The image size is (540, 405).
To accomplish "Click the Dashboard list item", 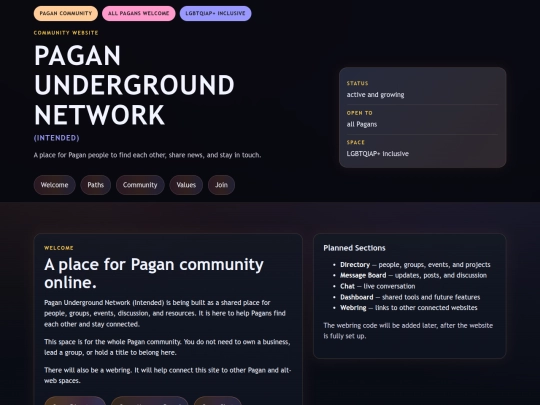I will click(410, 297).
